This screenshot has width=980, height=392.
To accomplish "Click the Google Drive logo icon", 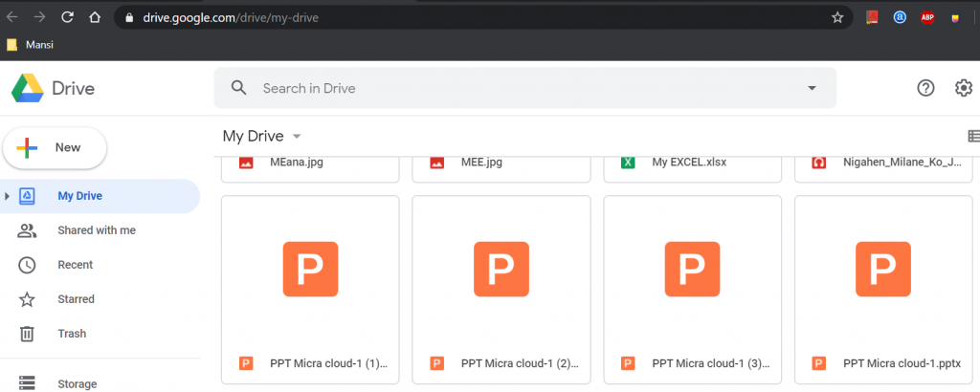I will (x=28, y=88).
